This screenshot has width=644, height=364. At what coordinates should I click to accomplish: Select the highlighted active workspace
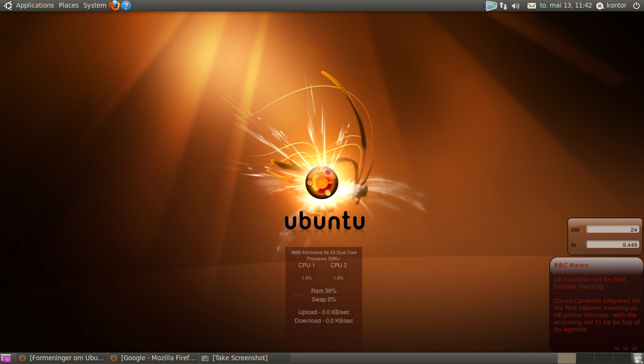(x=567, y=358)
